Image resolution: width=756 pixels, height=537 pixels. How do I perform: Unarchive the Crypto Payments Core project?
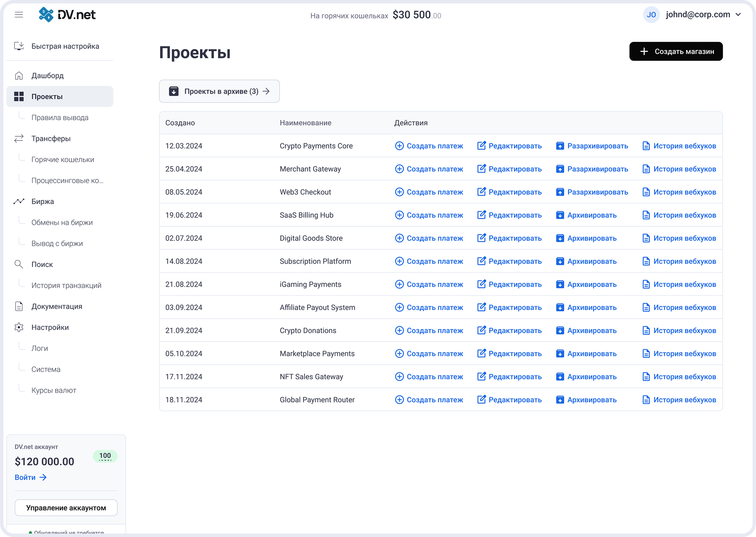(592, 146)
